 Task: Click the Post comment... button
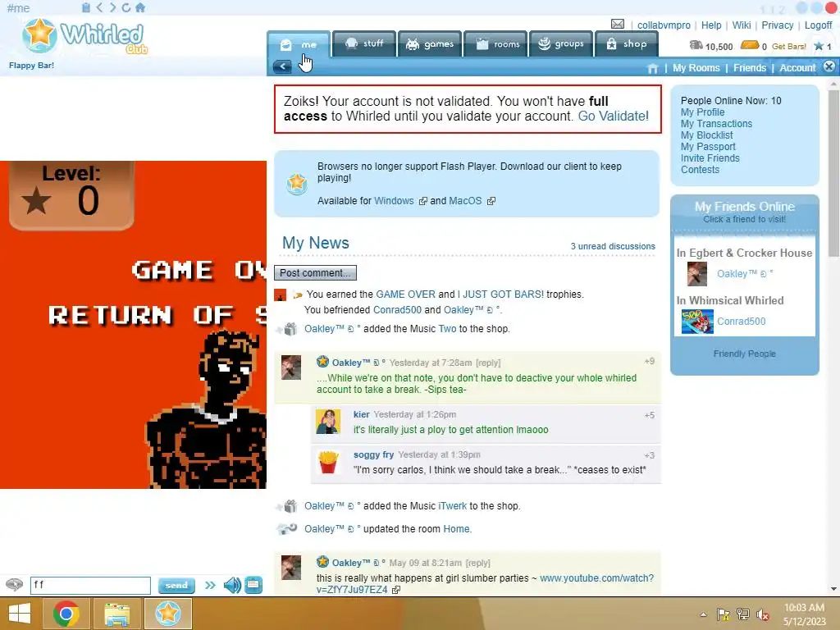(315, 272)
